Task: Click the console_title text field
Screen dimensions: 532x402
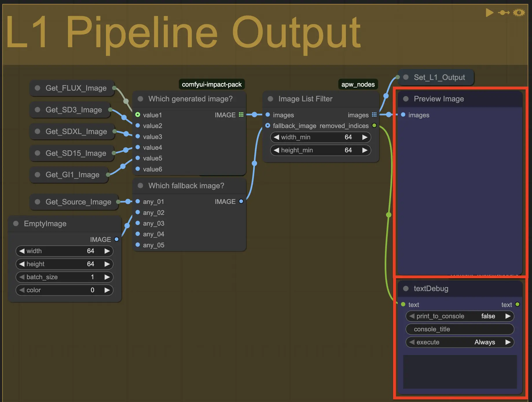Action: [460, 329]
